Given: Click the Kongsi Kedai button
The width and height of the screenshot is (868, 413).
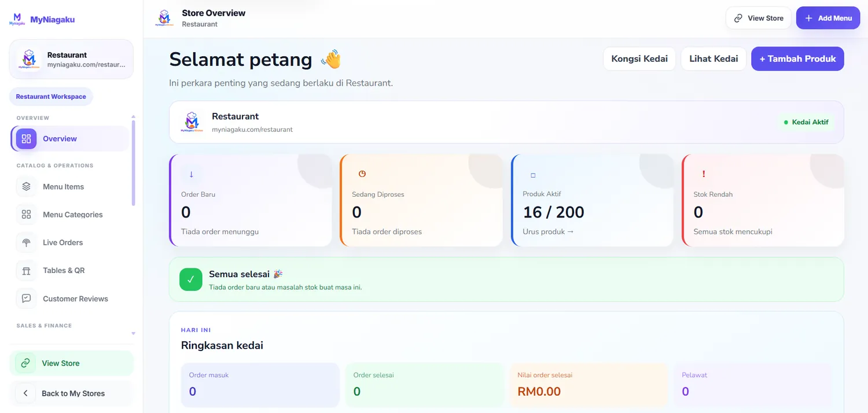Looking at the screenshot, I should pos(639,58).
